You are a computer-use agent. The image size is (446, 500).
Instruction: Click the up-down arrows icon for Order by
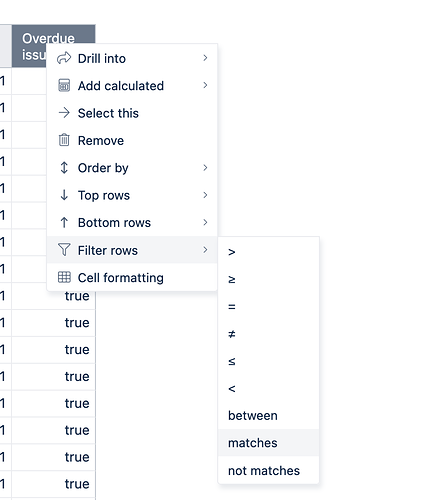(x=64, y=168)
